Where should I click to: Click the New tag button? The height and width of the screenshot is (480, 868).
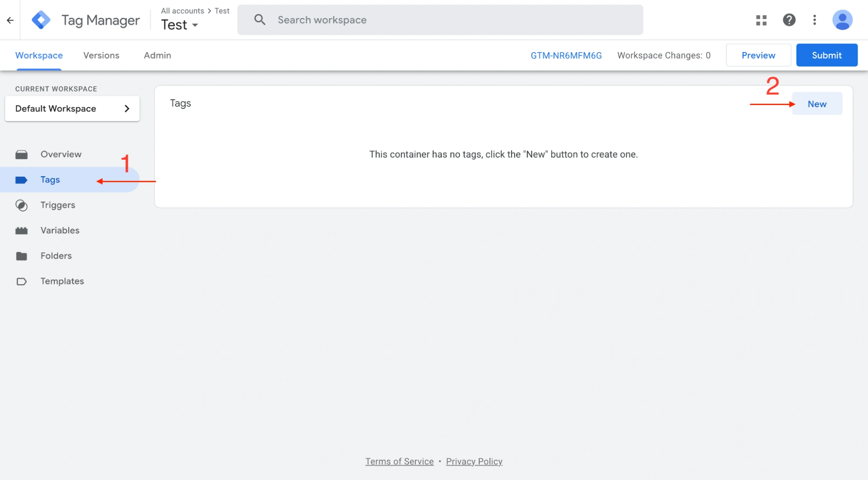tap(817, 104)
